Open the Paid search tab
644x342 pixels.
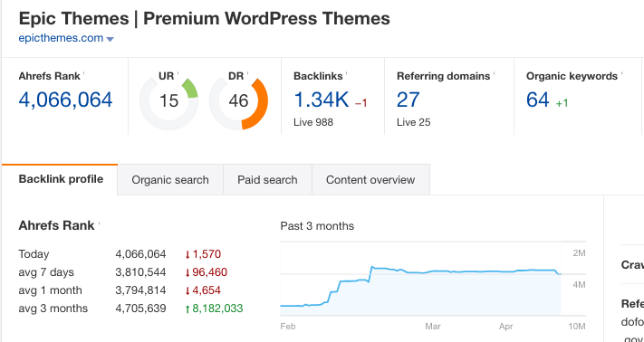point(267,180)
